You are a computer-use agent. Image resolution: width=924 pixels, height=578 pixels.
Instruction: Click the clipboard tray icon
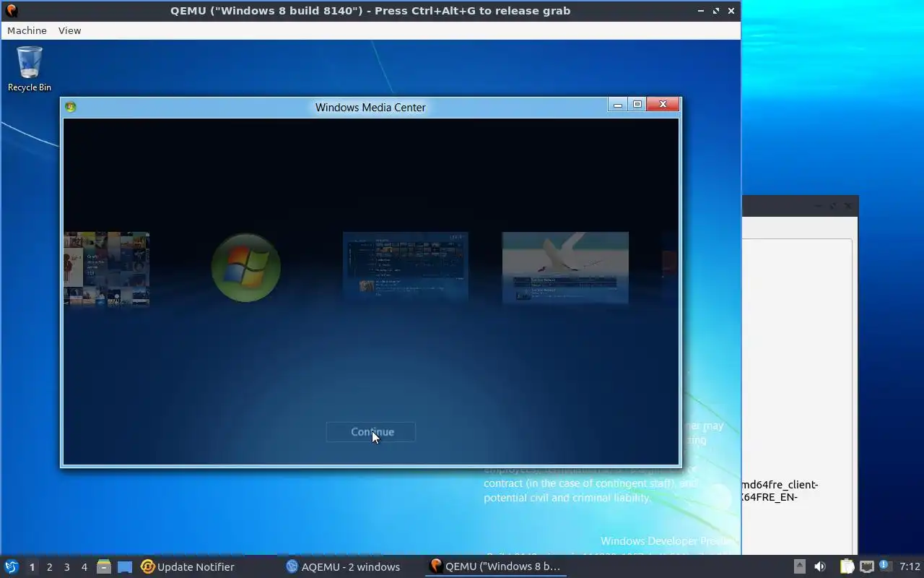click(x=847, y=566)
